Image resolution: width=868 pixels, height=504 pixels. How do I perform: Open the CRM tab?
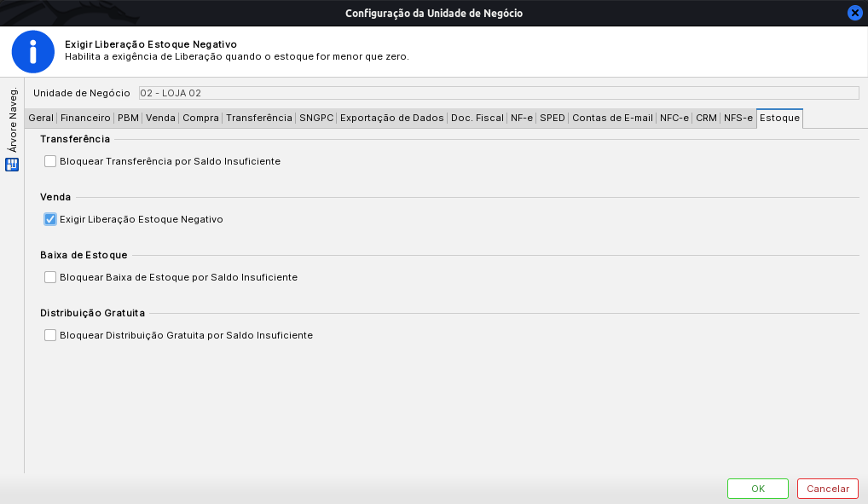pos(706,118)
